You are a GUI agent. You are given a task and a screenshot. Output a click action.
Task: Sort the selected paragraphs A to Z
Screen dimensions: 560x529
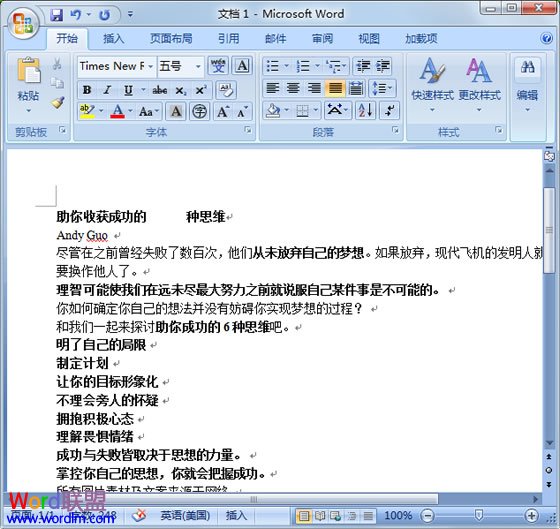pyautogui.click(x=365, y=110)
